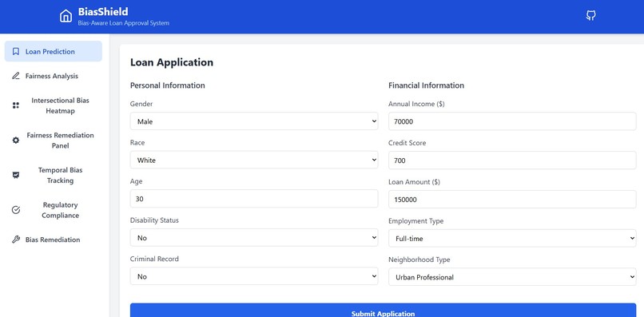The width and height of the screenshot is (644, 317).
Task: Click the Fairness Remediation Panel gear icon
Action: point(16,141)
